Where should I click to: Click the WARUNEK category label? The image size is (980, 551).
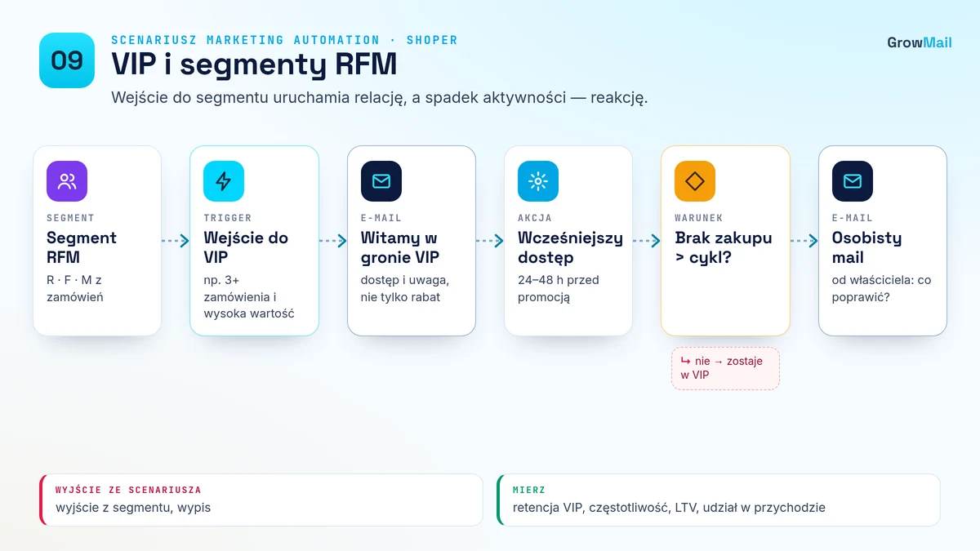(699, 218)
